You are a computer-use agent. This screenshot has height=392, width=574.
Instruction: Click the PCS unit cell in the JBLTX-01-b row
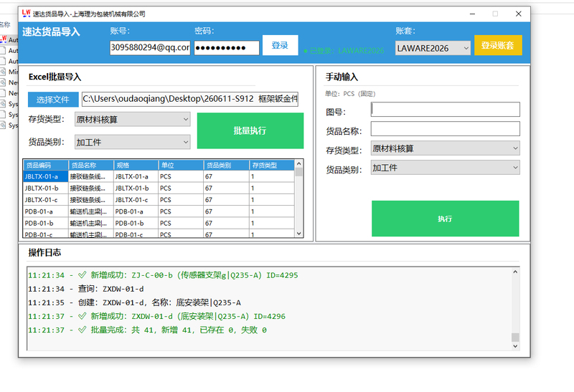[181, 188]
